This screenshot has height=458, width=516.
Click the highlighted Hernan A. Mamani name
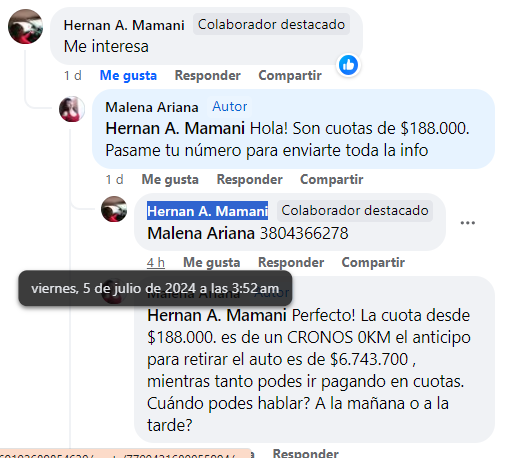[207, 211]
